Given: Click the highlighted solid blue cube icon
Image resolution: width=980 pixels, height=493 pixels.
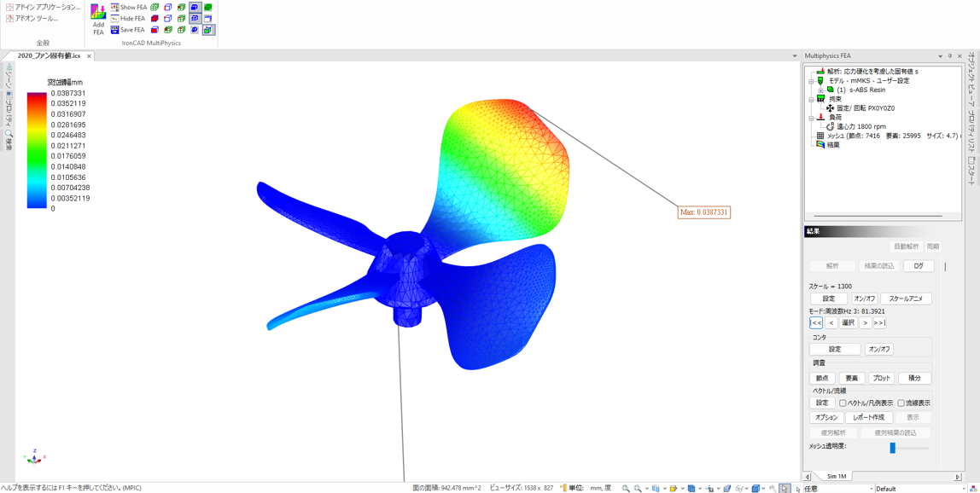Looking at the screenshot, I should click(195, 7).
